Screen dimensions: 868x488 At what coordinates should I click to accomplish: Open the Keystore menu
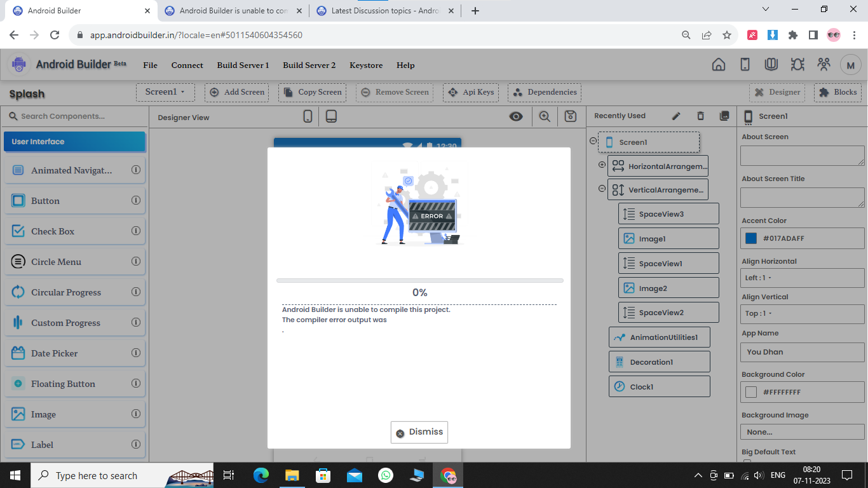coord(366,65)
